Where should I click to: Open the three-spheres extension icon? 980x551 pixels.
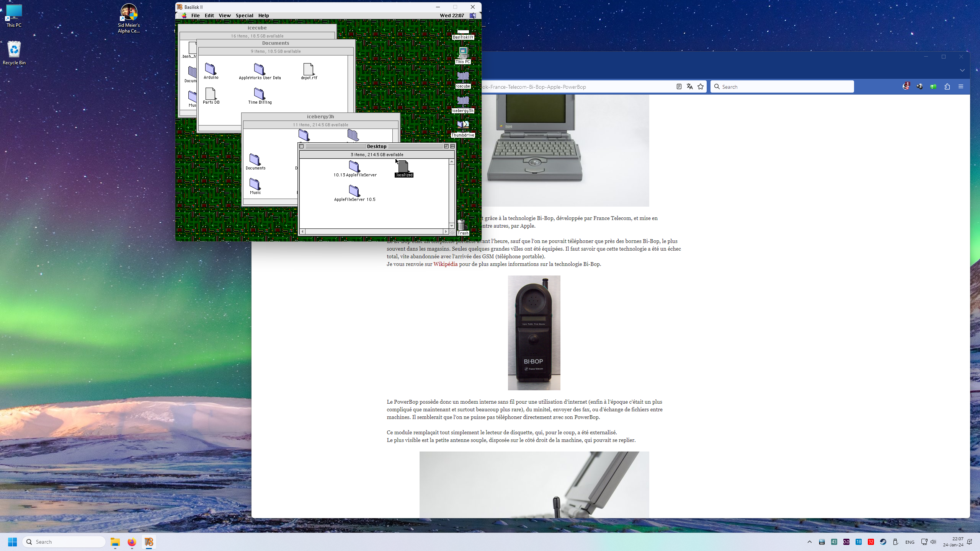tap(920, 87)
